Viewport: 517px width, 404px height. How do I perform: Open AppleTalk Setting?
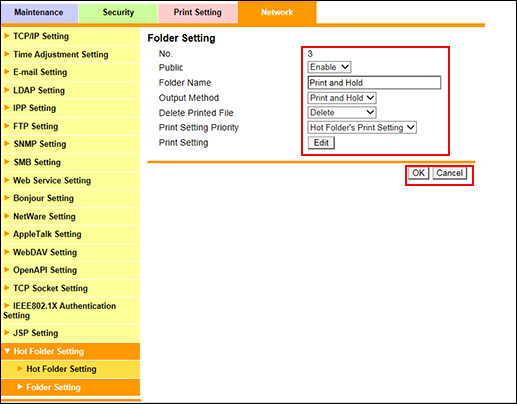[70, 234]
